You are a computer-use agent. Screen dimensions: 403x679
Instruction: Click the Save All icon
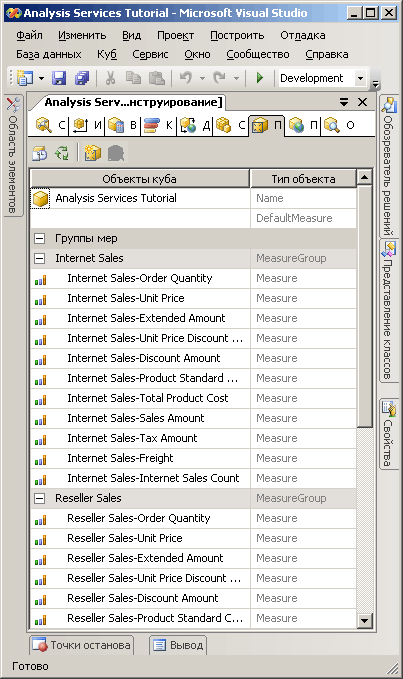(81, 78)
